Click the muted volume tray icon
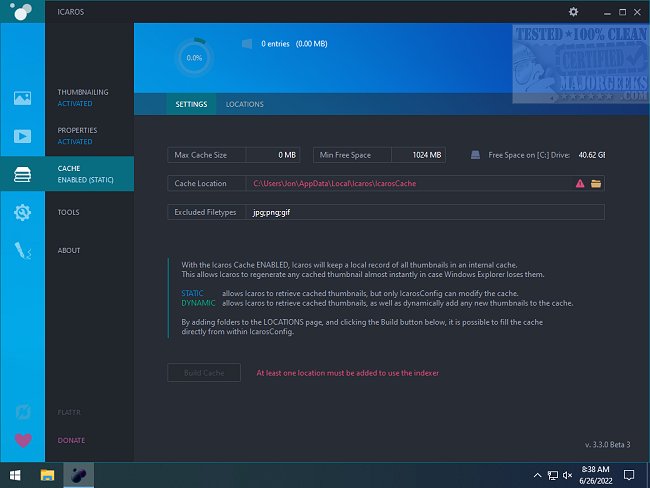650x488 pixels. [x=567, y=475]
